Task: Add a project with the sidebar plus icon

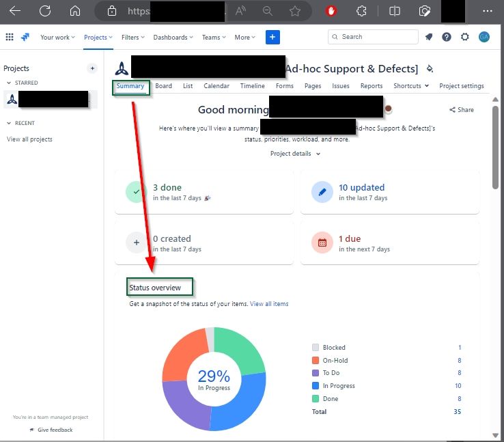Action: 92,68
